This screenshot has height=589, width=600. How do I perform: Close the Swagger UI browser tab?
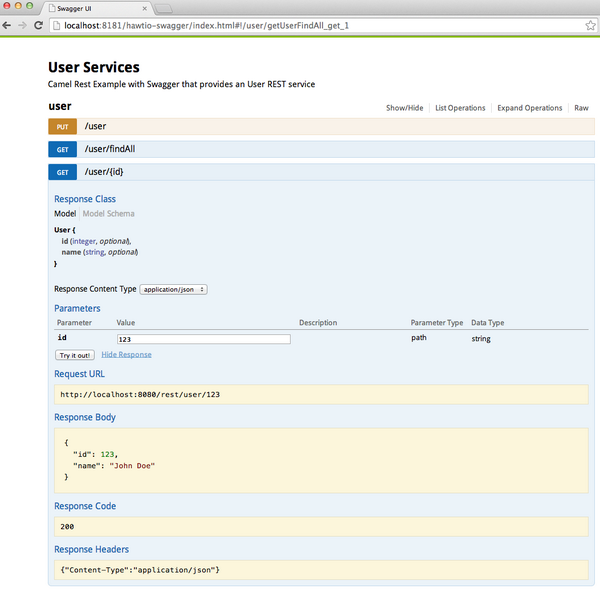[x=144, y=8]
